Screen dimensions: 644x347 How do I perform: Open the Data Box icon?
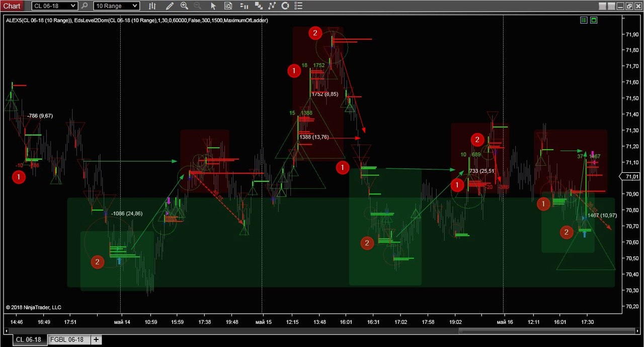[228, 6]
